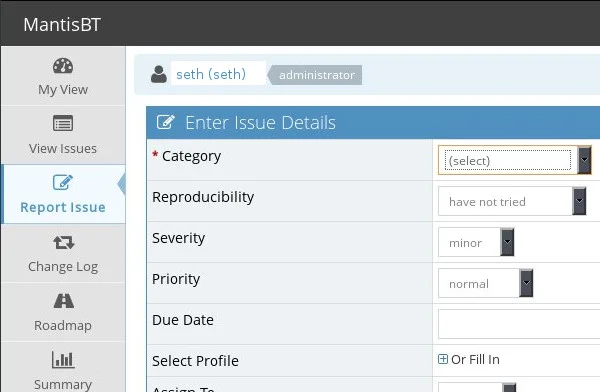Go to the Roadmap menu label
The image size is (600, 392).
pos(63,325)
